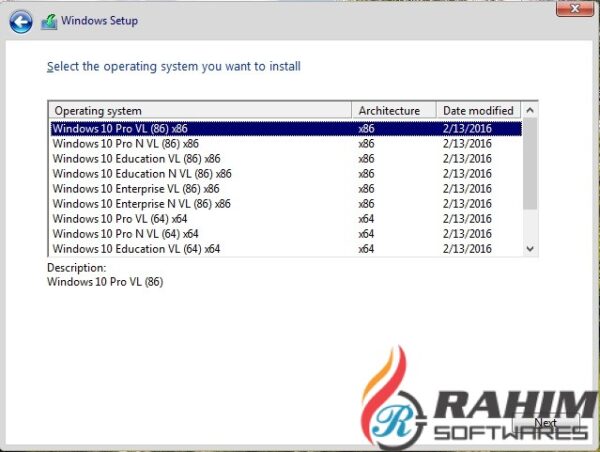Select Windows 10 Education N VL (86) x86
600x452 pixels.
(286, 174)
